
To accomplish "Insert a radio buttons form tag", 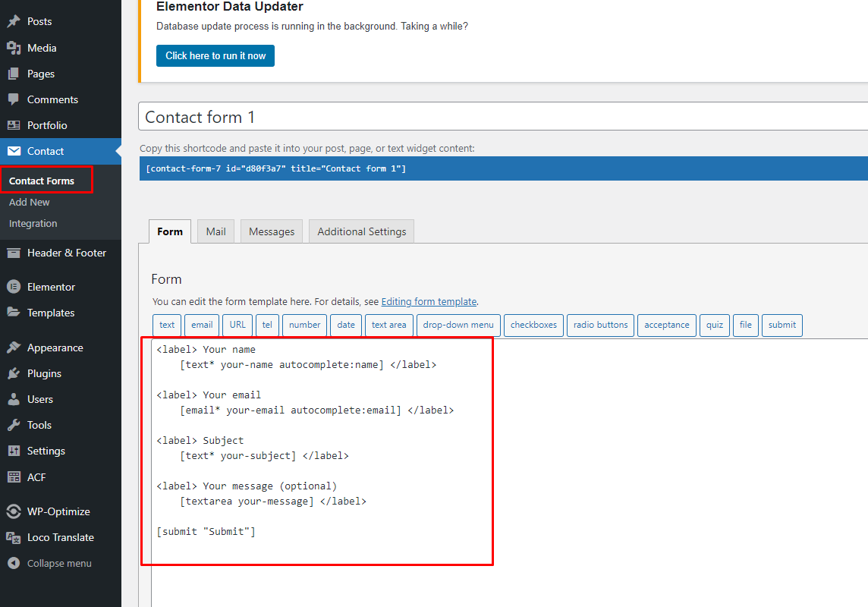I will [600, 325].
